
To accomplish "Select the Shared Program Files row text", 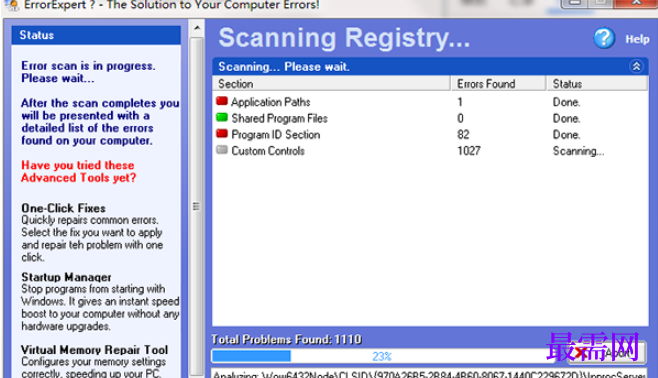I will pyautogui.click(x=279, y=118).
